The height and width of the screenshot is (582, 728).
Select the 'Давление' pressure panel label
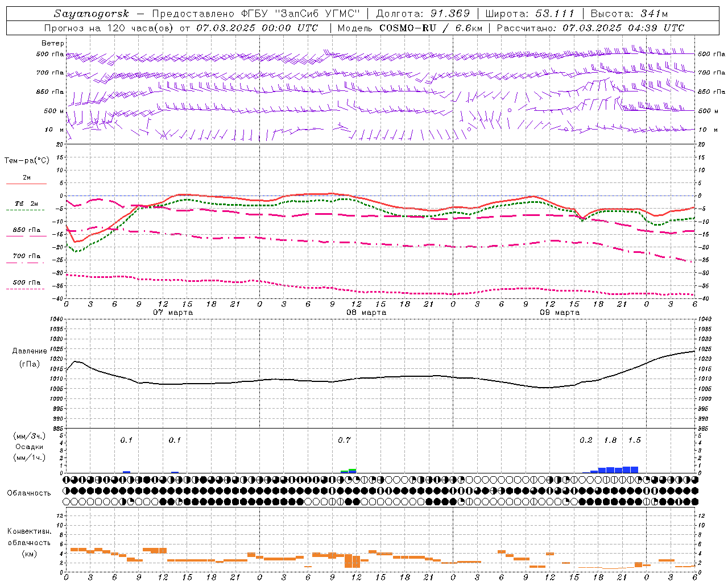30,351
